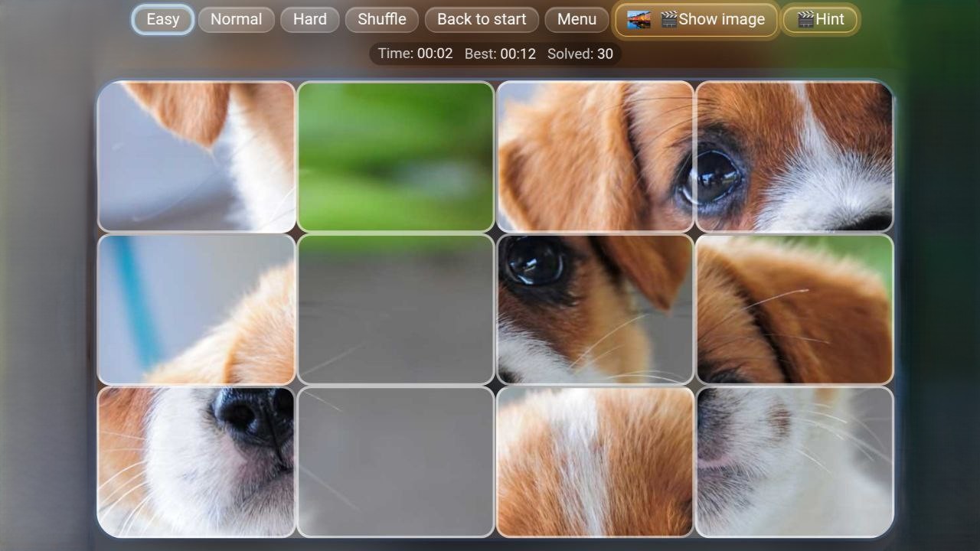Viewport: 980px width, 551px height.
Task: Reset the puzzle with Back to start
Action: (481, 19)
